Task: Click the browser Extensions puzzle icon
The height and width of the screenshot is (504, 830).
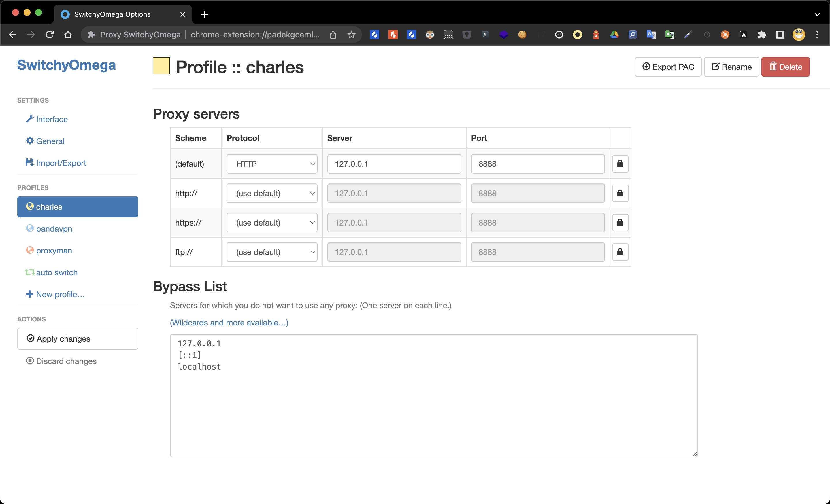Action: pos(762,34)
